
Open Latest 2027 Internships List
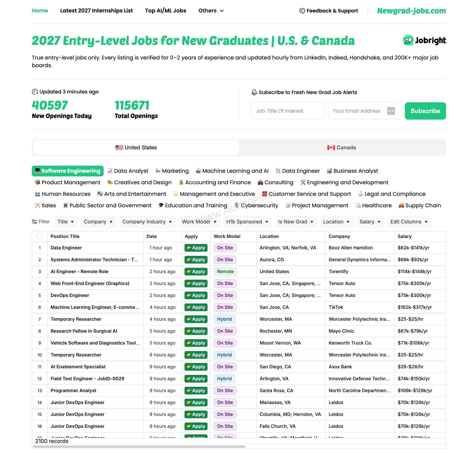(x=96, y=11)
